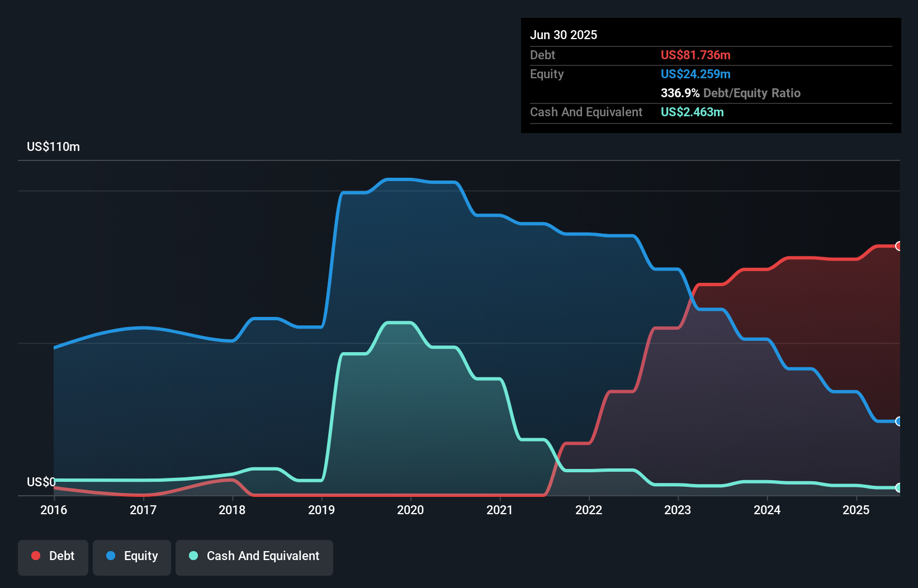Click the red US$81.736m value in tooltip
Image resolution: width=918 pixels, height=588 pixels.
pos(695,55)
